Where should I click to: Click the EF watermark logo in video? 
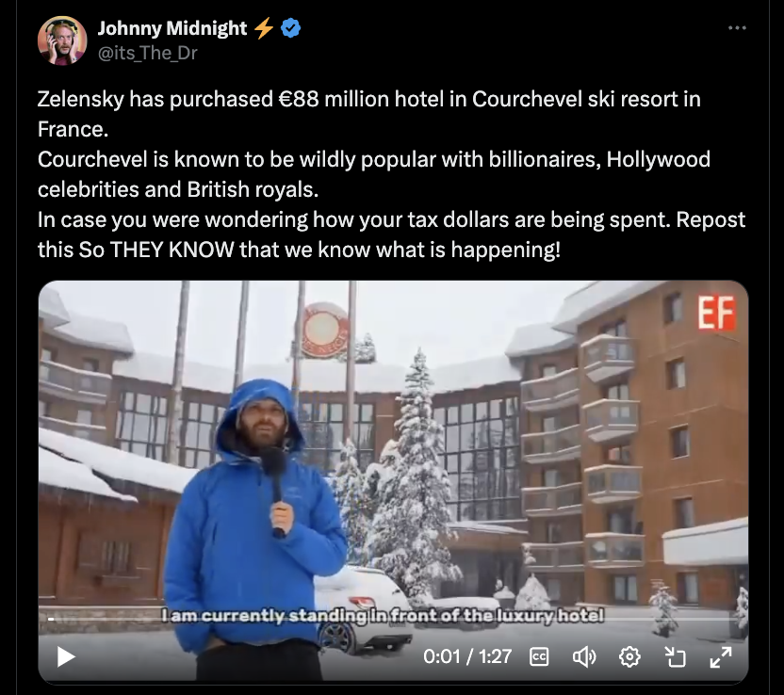[716, 313]
